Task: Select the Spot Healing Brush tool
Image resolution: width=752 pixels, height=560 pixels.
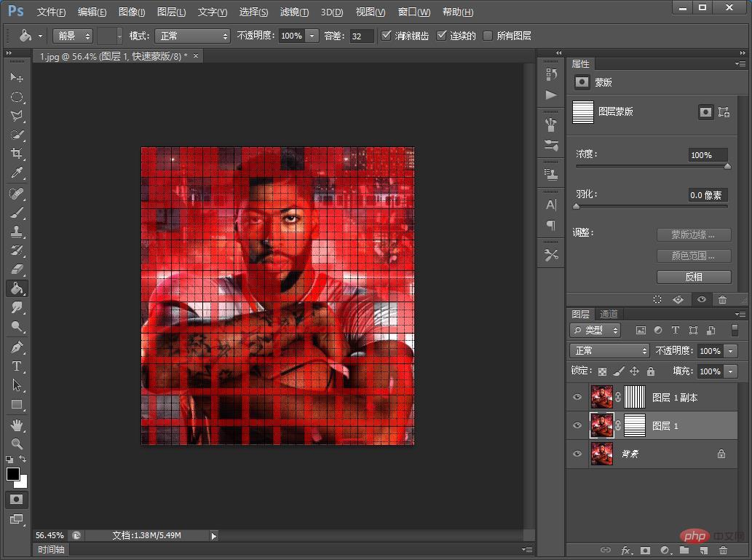Action: point(16,194)
